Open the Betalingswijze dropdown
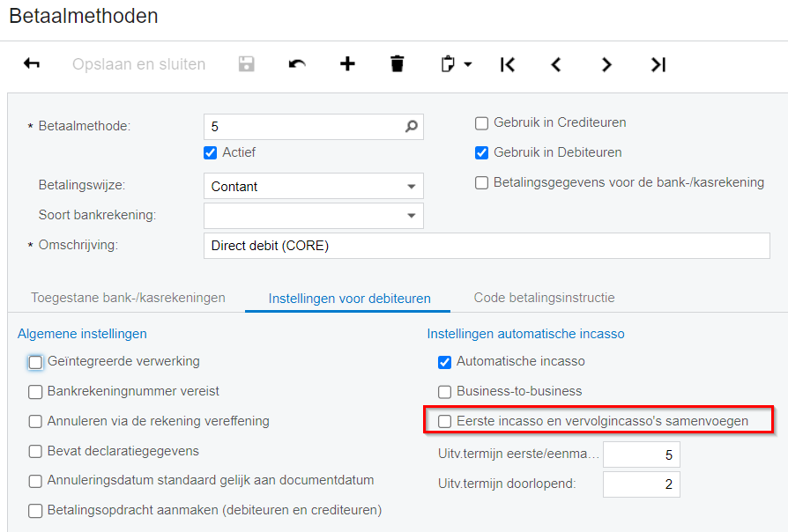This screenshot has height=532, width=788. (x=412, y=187)
